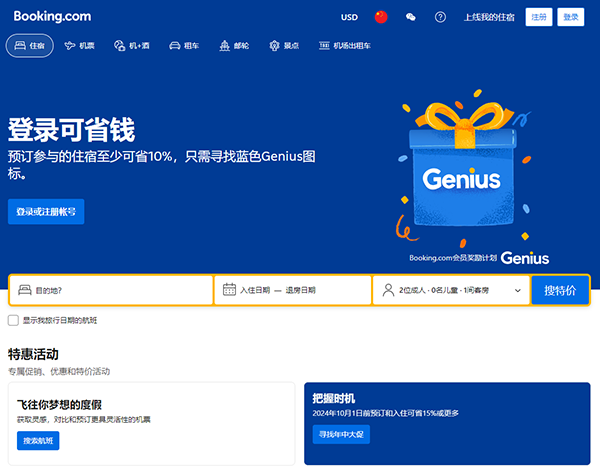The height and width of the screenshot is (472, 600).
Task: Click the person icon in guests field
Action: (388, 290)
